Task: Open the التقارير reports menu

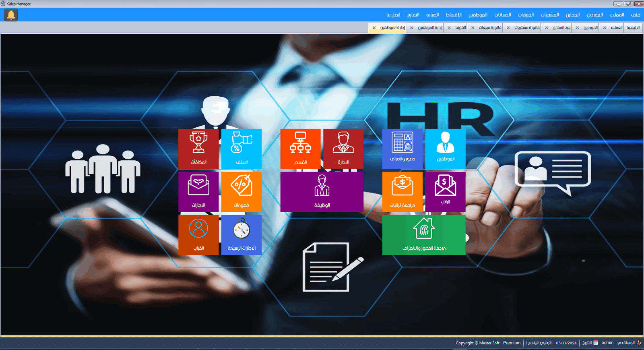Action: pyautogui.click(x=413, y=15)
